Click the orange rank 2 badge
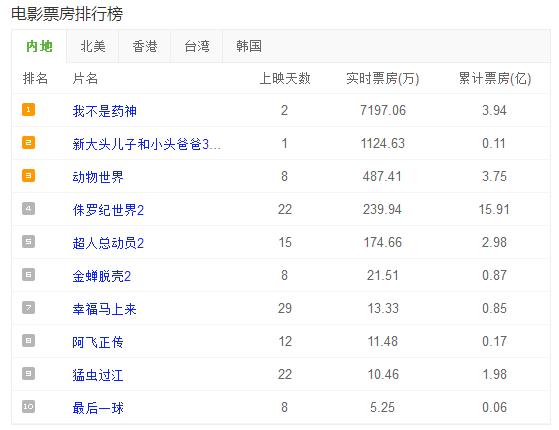Screen dimensions: 559x430 click(29, 143)
